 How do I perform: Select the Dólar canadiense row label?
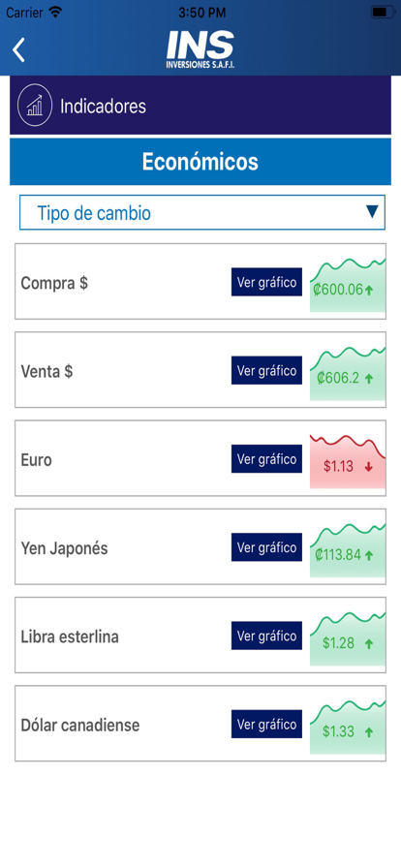coord(80,726)
